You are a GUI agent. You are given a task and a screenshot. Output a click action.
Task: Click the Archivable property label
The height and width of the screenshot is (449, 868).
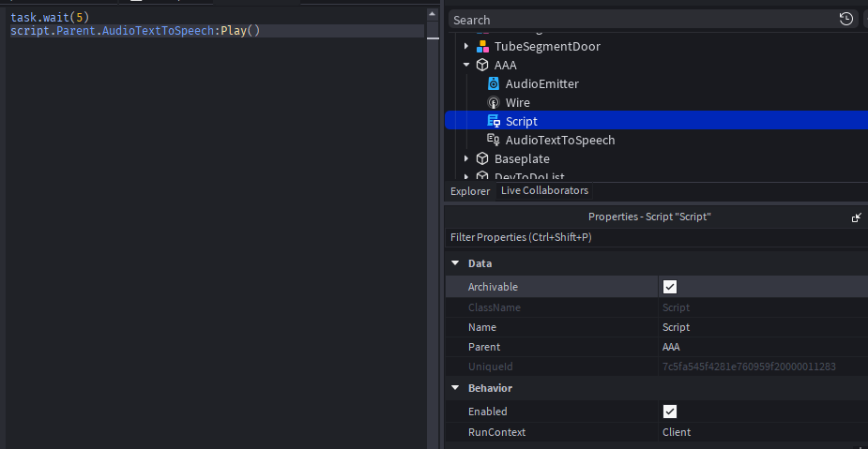coord(493,287)
